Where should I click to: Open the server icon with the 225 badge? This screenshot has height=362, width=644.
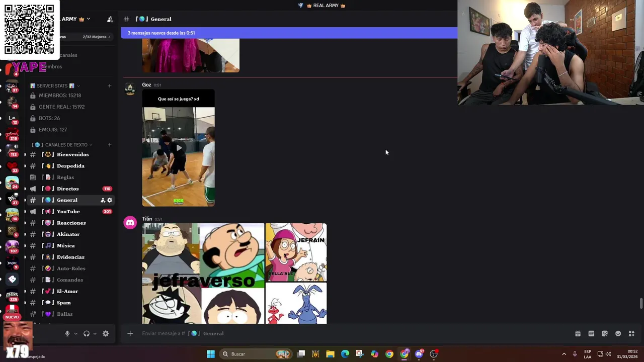[12, 295]
